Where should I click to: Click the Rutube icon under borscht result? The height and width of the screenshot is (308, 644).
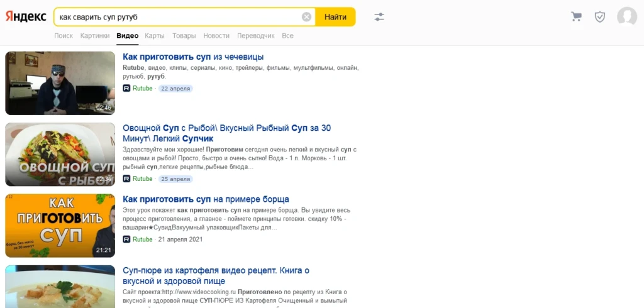coord(126,239)
